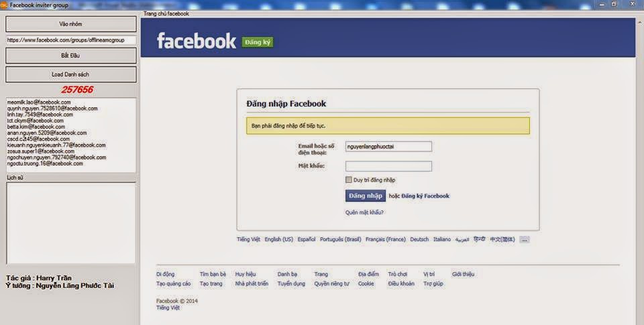Select kieuanh.nguyenkieuanh.77@facebook.com entry
The height and width of the screenshot is (325, 644).
56,145
